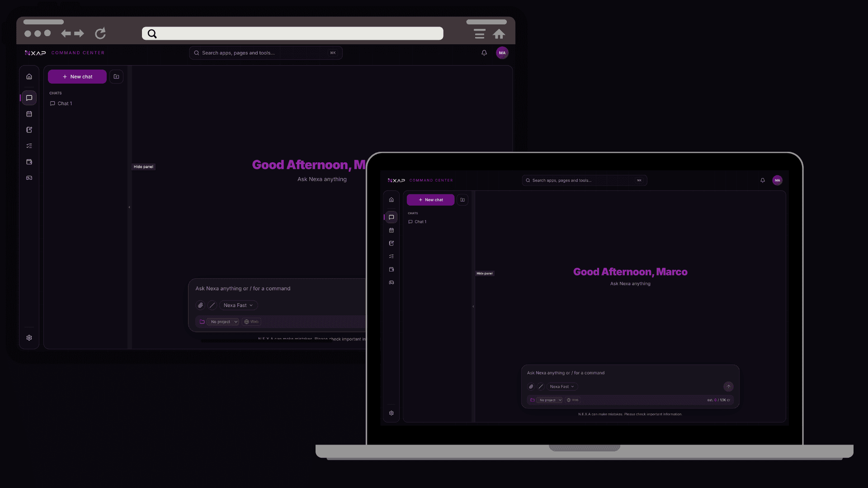
Task: Click slash command icon on laptop screen
Action: coord(541,387)
